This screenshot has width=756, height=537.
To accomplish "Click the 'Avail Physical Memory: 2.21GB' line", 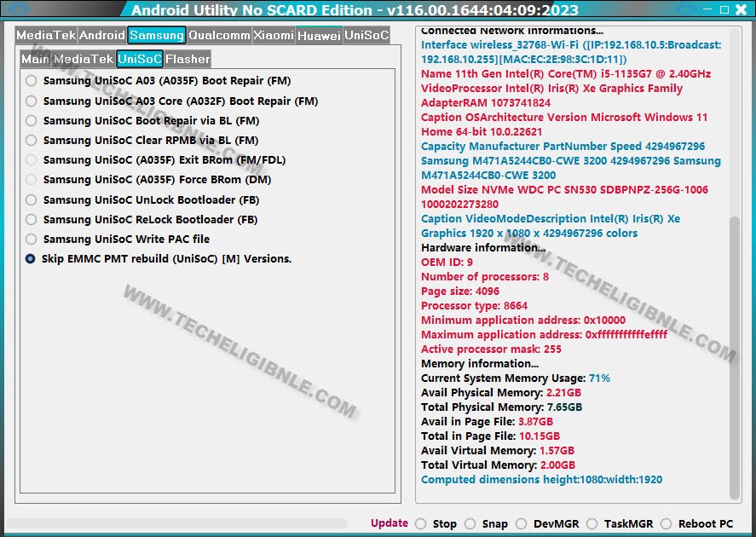I will point(501,392).
